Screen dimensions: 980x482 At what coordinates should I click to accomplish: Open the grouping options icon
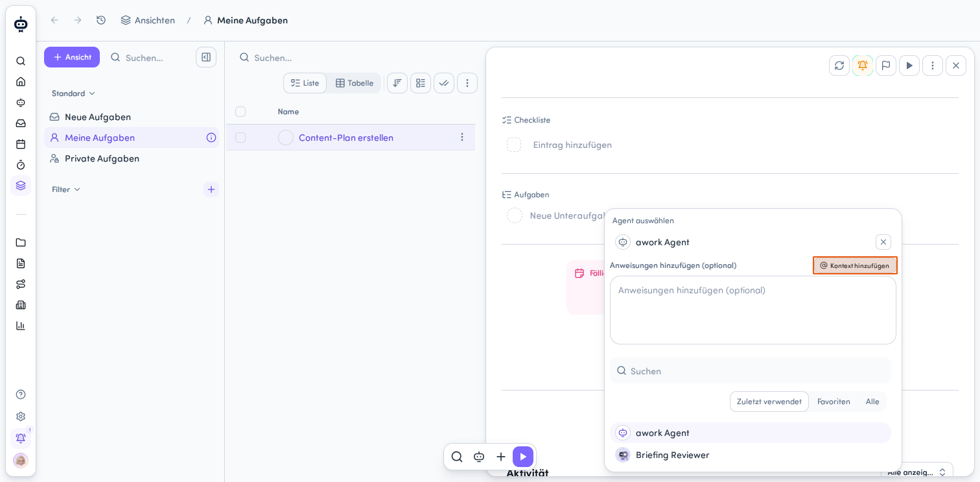[421, 83]
